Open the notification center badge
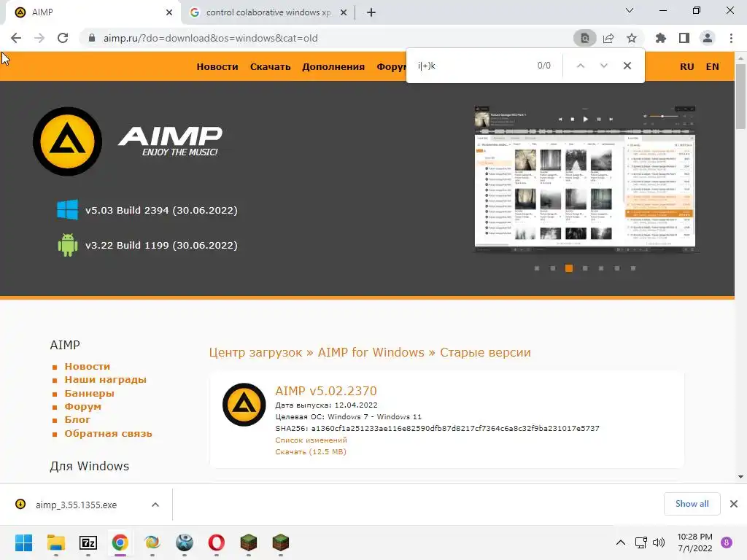Viewport: 747px width, 560px height. tap(727, 542)
